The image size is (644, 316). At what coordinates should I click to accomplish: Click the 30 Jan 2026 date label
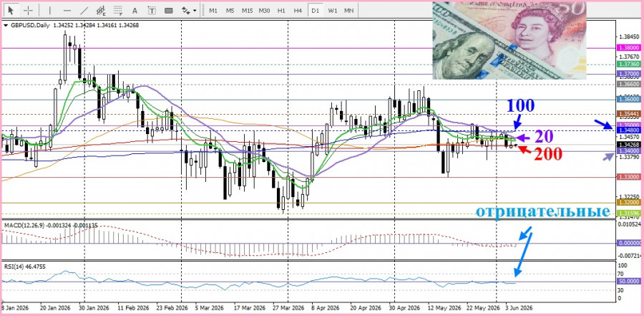[x=95, y=308]
